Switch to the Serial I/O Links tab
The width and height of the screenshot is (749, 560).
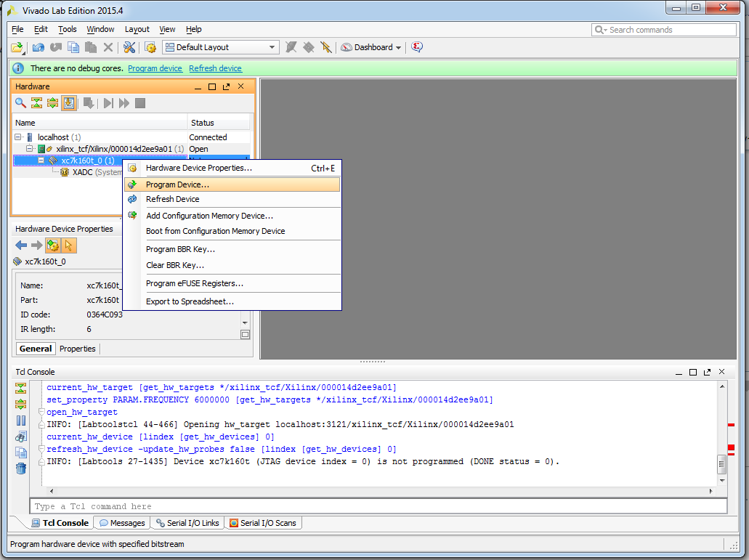click(187, 523)
